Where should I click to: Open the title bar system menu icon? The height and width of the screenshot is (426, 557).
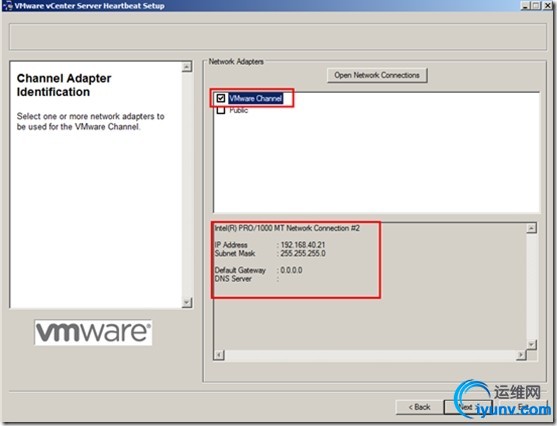coord(7,6)
